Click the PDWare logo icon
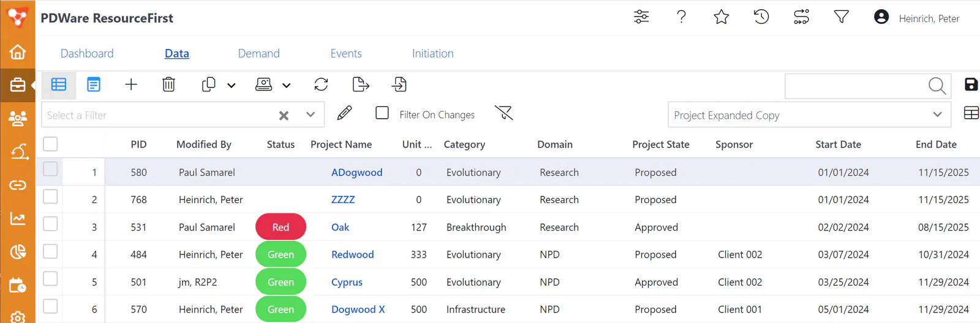The height and width of the screenshot is (323, 980). tap(17, 17)
